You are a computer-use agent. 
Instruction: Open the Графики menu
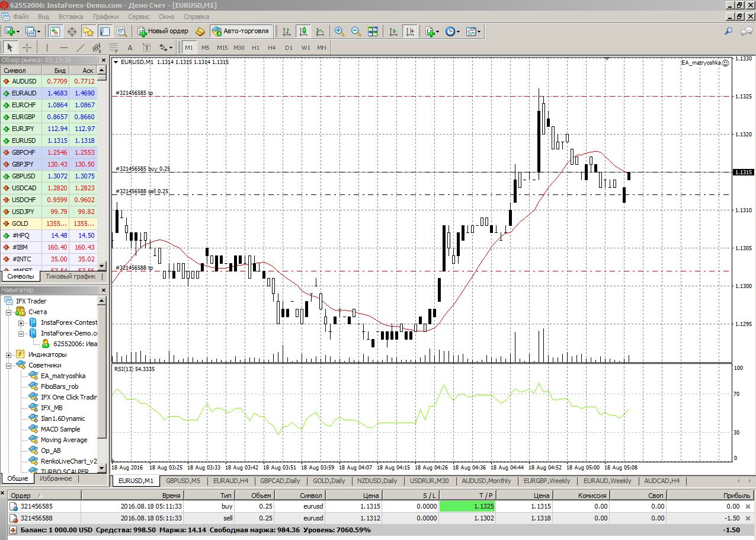[106, 17]
